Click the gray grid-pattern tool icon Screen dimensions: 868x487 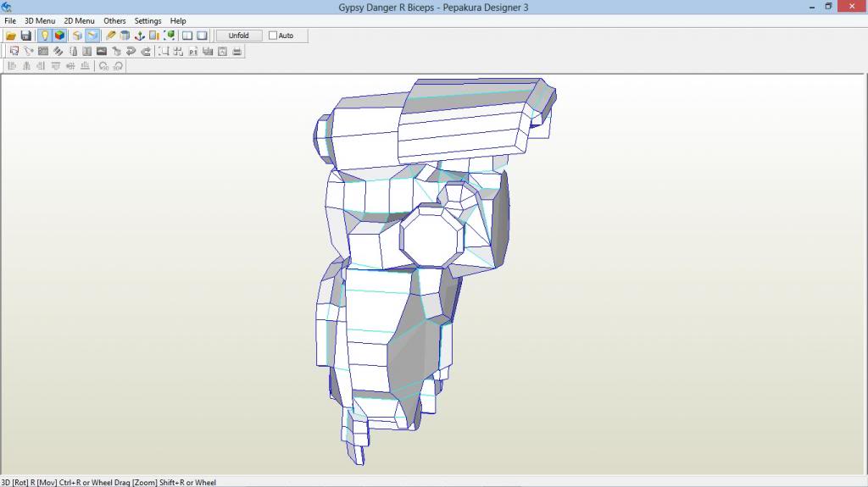point(43,52)
